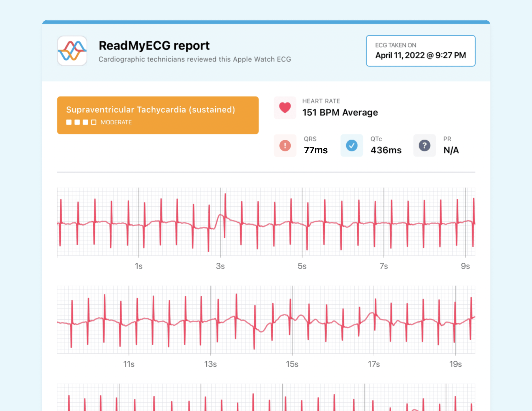This screenshot has height=411, width=532.
Task: Click the QRS warning exclamation icon
Action: 285,145
